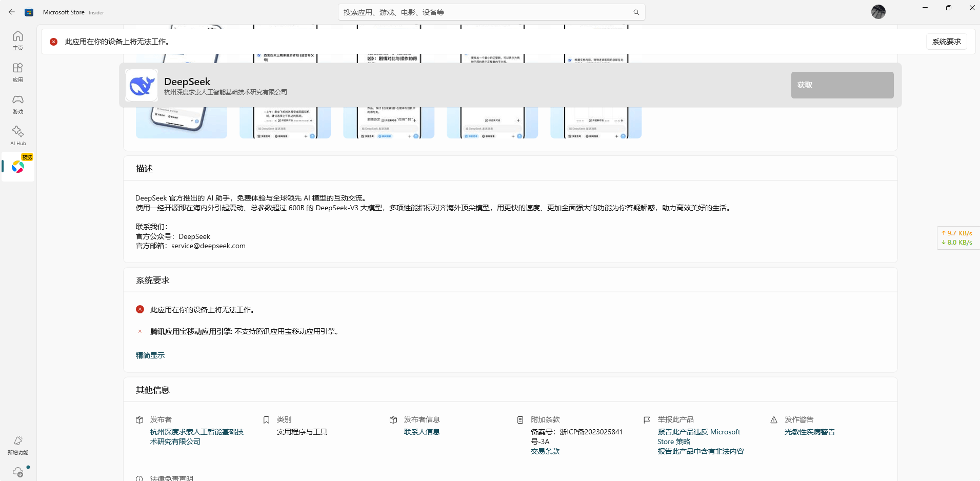Collapse requirements with 精简显示

coord(150,355)
